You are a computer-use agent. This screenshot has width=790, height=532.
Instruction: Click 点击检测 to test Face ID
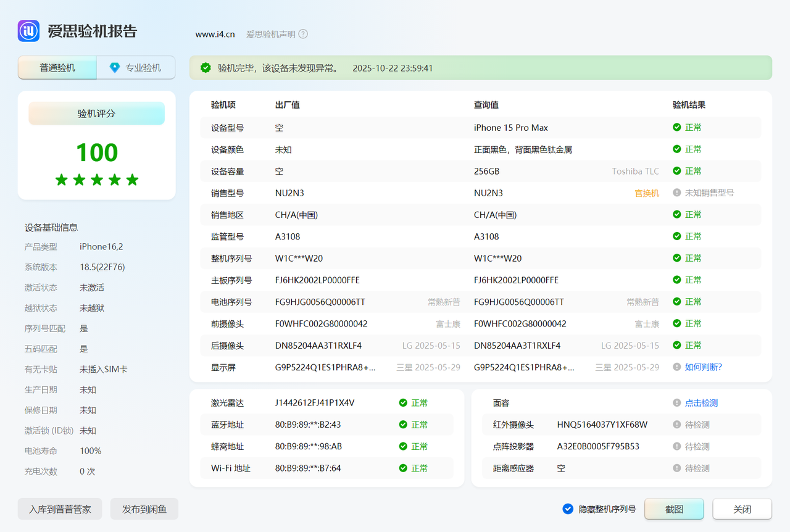(x=701, y=403)
